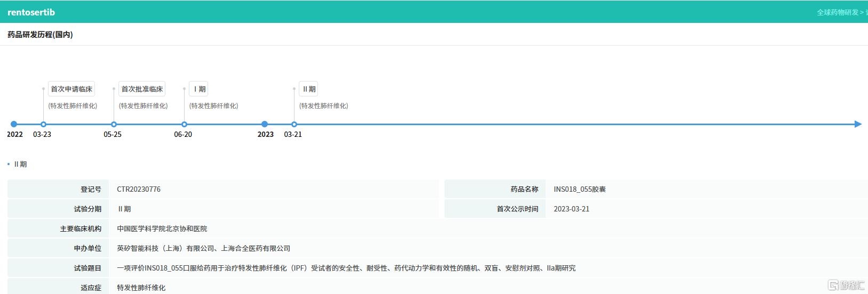Screen dimensions: 868x294
Task: Click 特发性肺纤维化 note under 首次批准临床
Action: pyautogui.click(x=144, y=105)
